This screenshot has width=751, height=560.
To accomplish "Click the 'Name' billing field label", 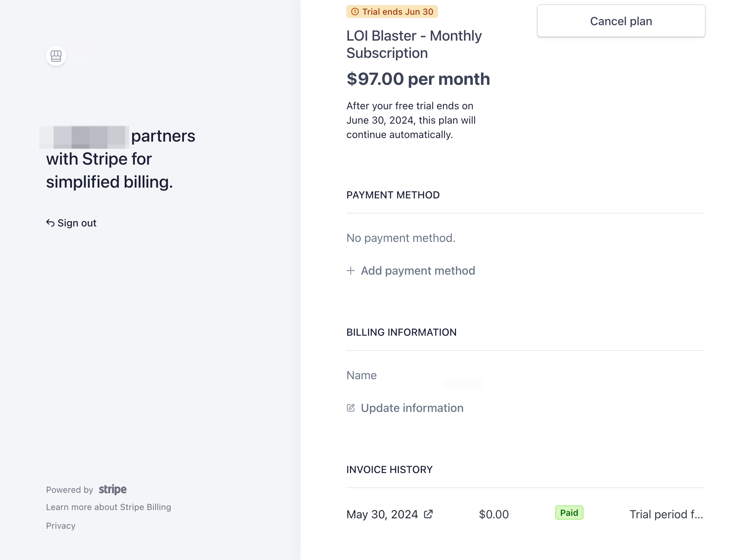I will (361, 375).
